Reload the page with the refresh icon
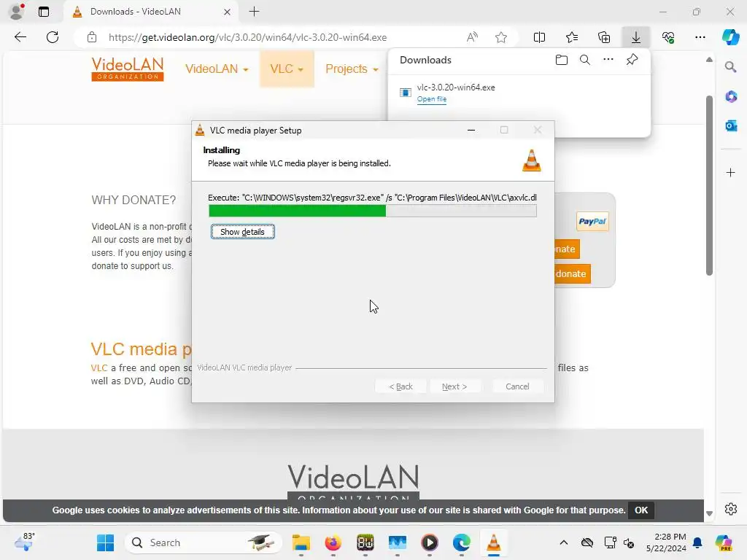 tap(53, 37)
